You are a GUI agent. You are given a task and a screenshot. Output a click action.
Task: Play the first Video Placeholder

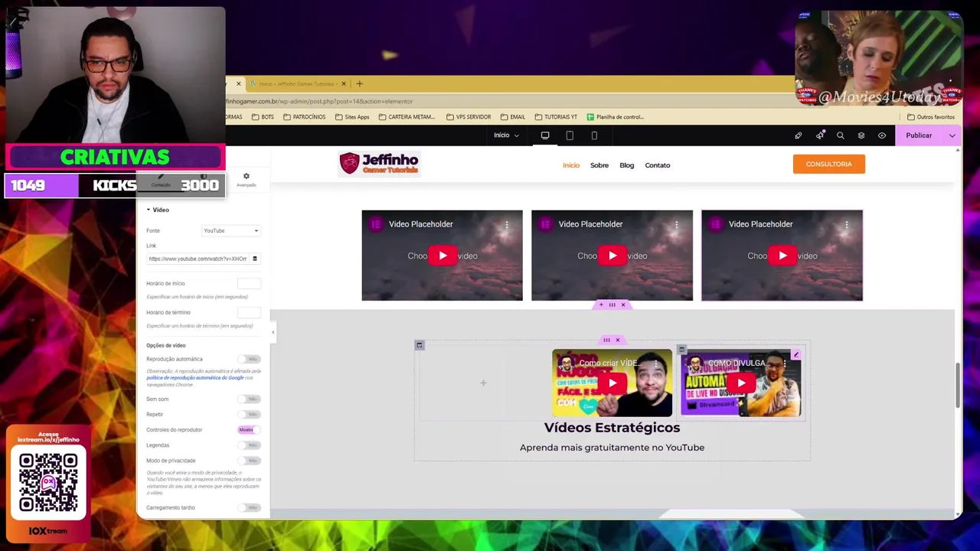pos(443,256)
